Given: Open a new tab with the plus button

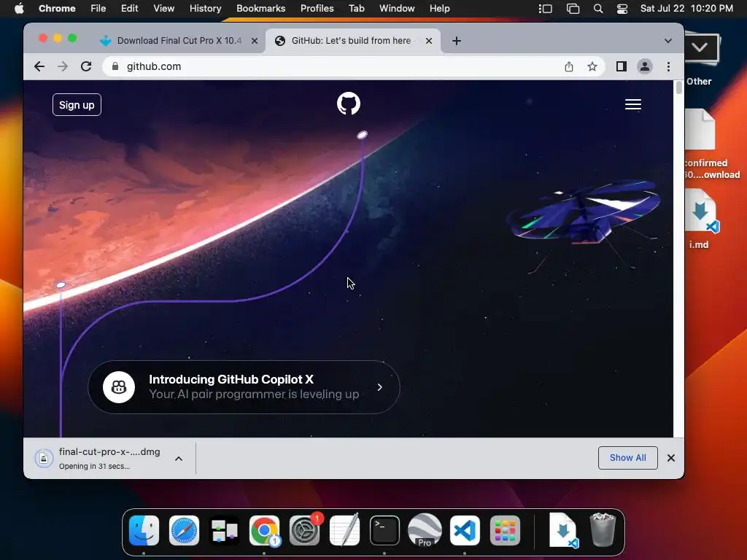Looking at the screenshot, I should tap(457, 41).
